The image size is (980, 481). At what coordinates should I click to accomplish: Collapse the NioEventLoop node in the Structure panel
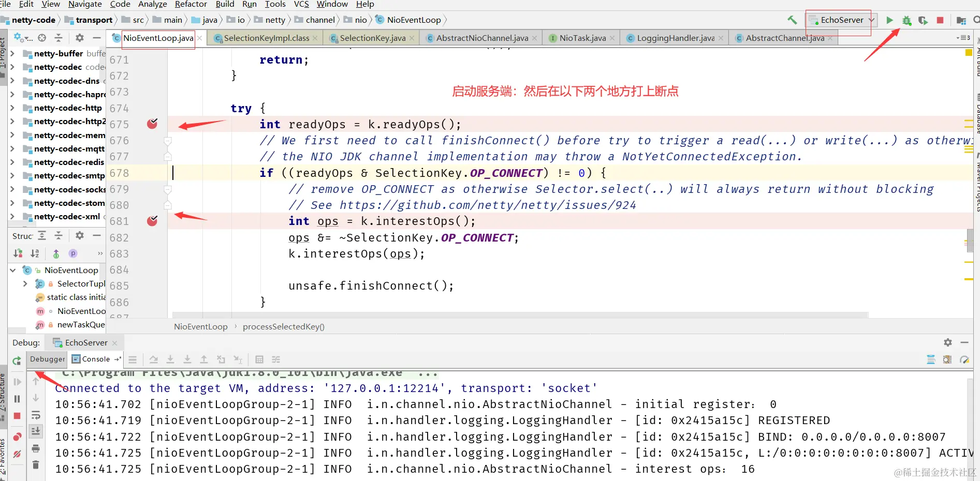point(12,270)
